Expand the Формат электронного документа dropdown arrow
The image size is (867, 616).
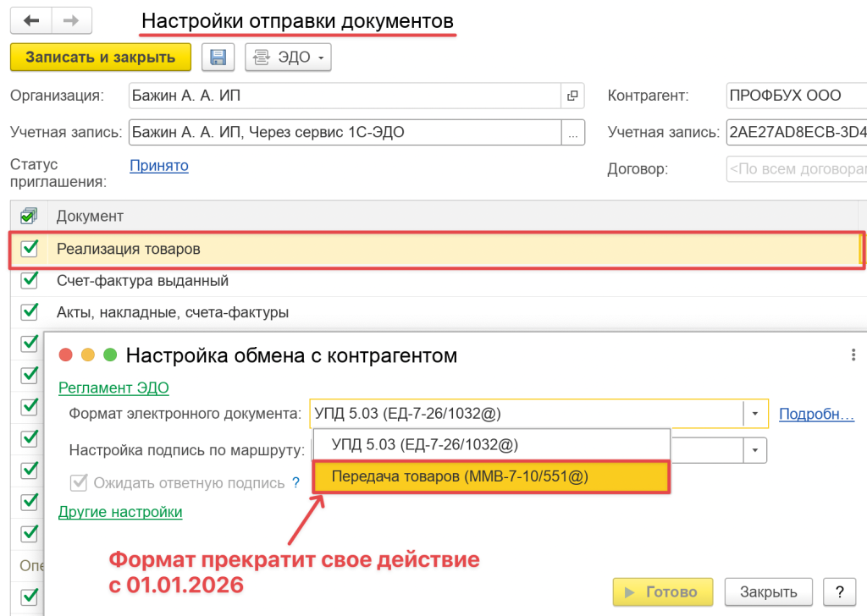click(755, 414)
